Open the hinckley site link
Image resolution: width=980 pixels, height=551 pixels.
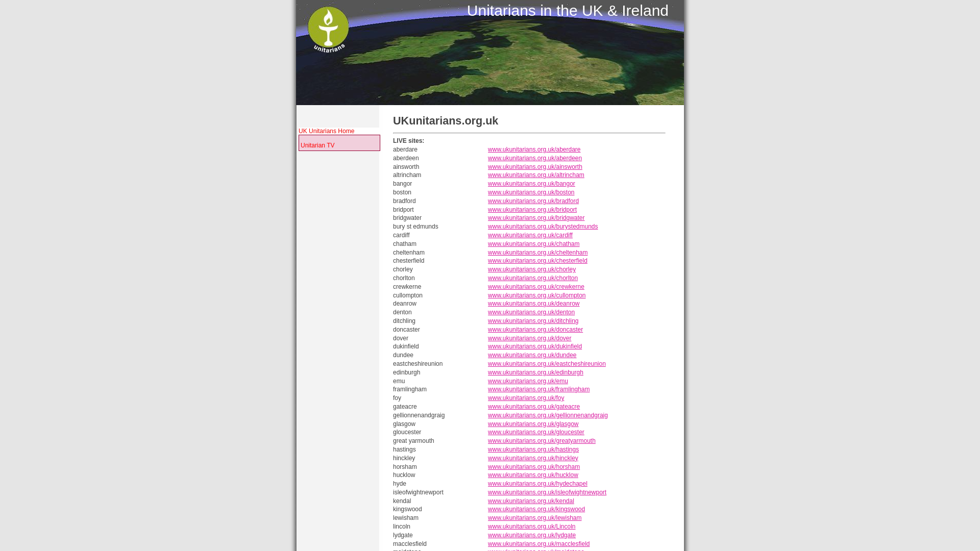coord(533,458)
